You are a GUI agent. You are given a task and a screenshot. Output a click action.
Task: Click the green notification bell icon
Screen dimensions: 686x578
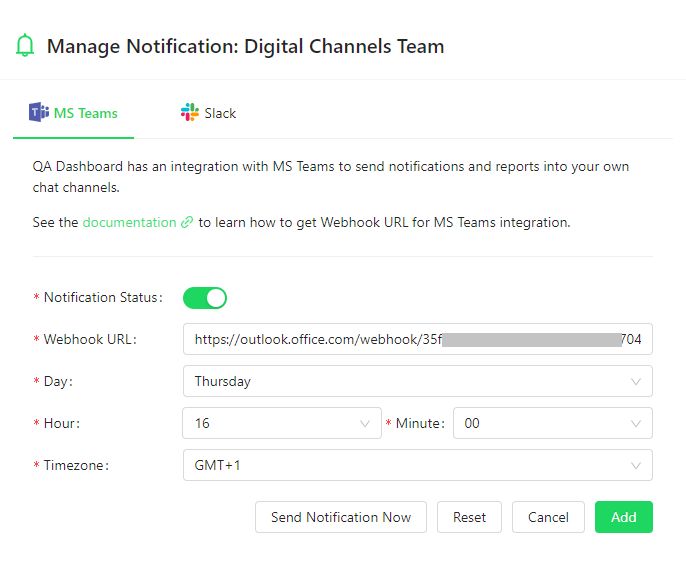[x=25, y=46]
